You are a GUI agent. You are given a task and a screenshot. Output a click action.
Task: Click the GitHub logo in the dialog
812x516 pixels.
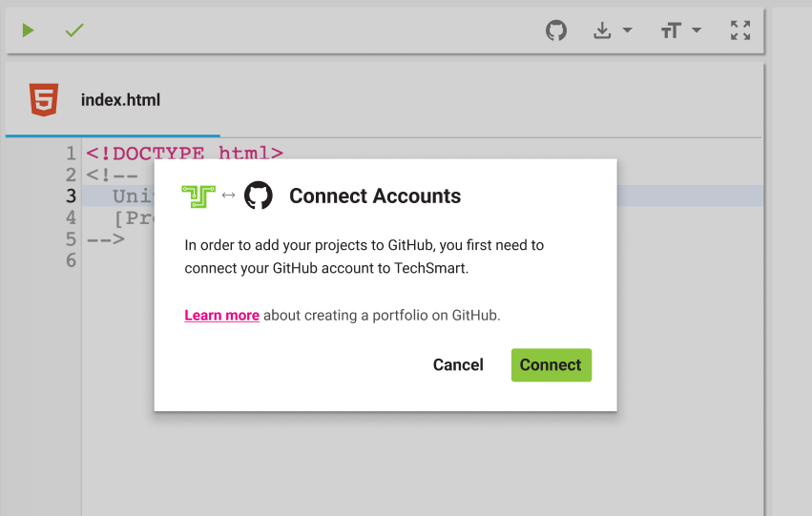tap(259, 196)
